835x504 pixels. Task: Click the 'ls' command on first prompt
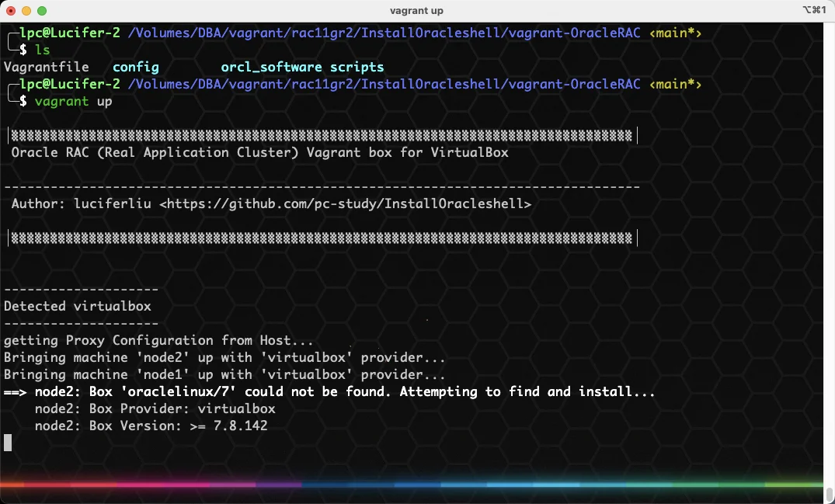pos(43,50)
